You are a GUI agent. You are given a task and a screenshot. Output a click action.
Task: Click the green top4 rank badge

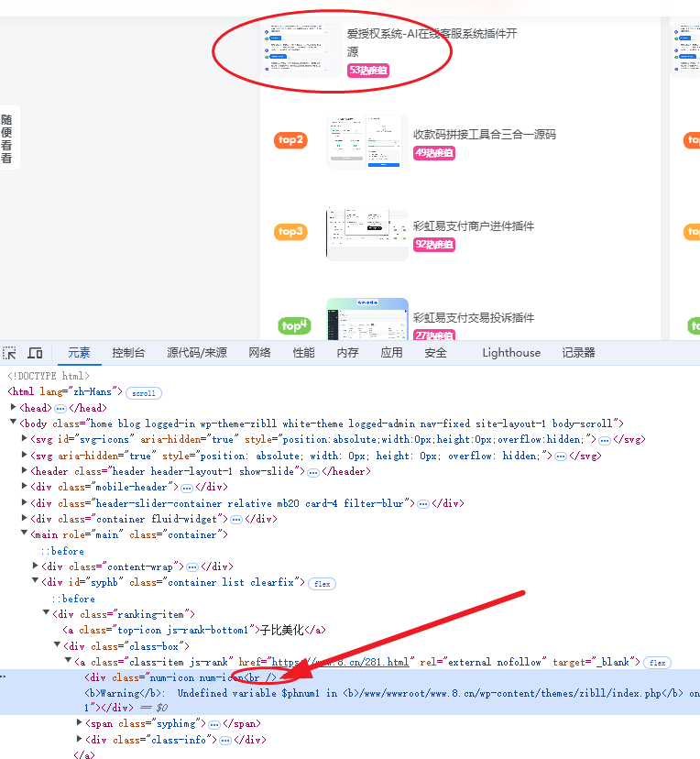point(294,325)
